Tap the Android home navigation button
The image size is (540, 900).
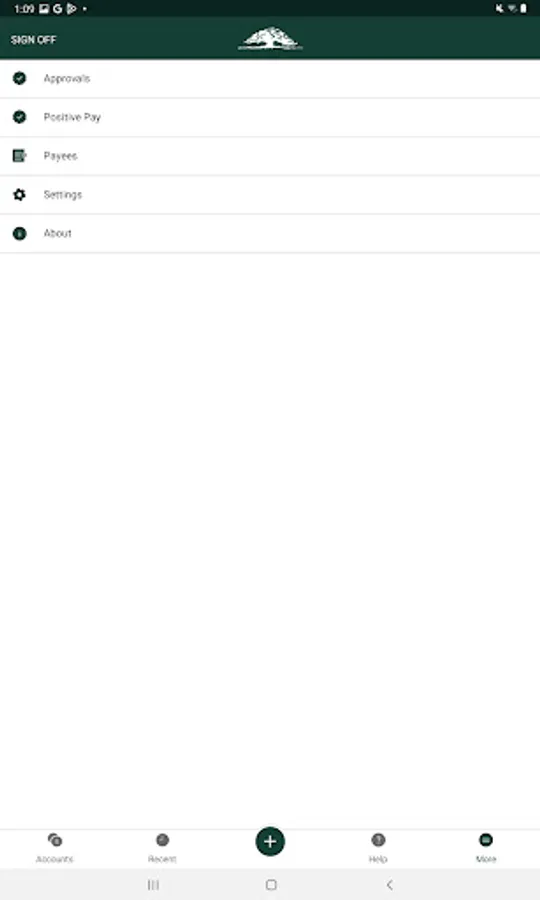271,885
